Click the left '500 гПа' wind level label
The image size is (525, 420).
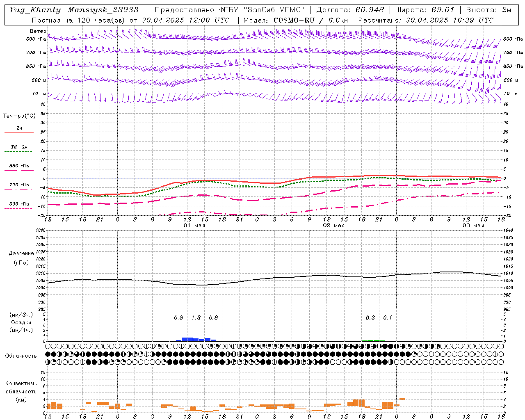pyautogui.click(x=36, y=39)
